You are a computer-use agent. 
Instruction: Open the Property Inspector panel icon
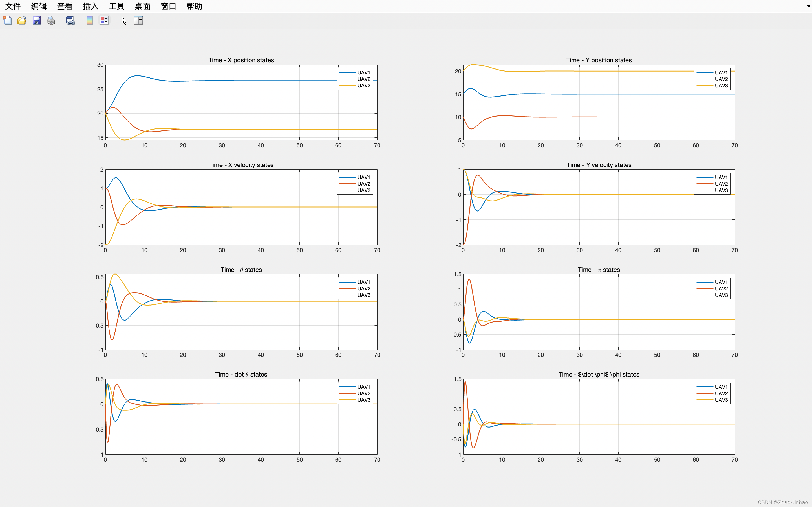click(138, 21)
